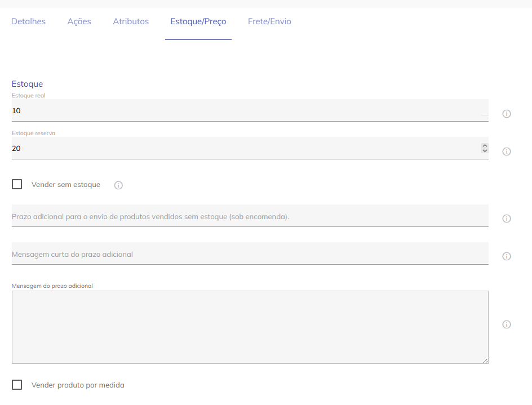
Task: Click inside the Mensagem do prazo adicional textarea
Action: tap(250, 327)
